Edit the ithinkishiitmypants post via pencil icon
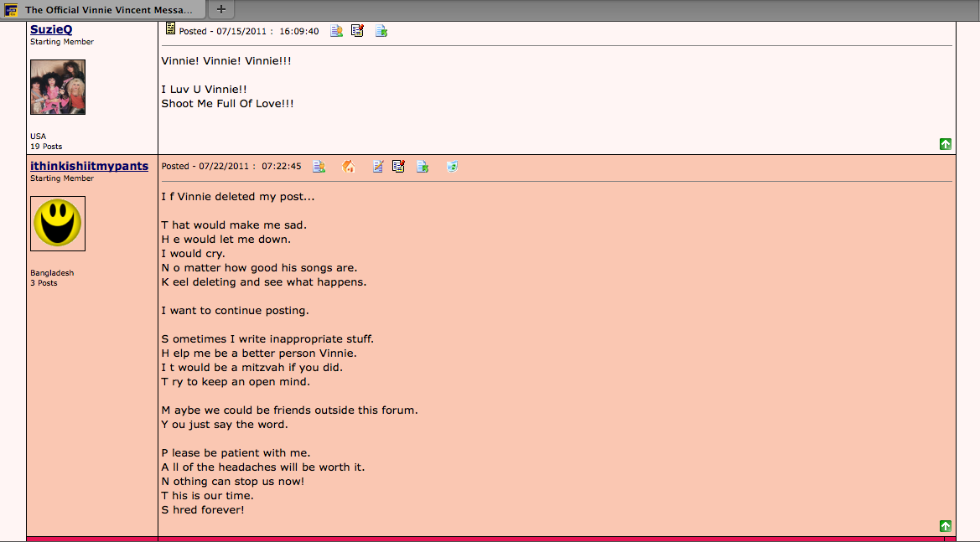This screenshot has width=980, height=542. [378, 167]
